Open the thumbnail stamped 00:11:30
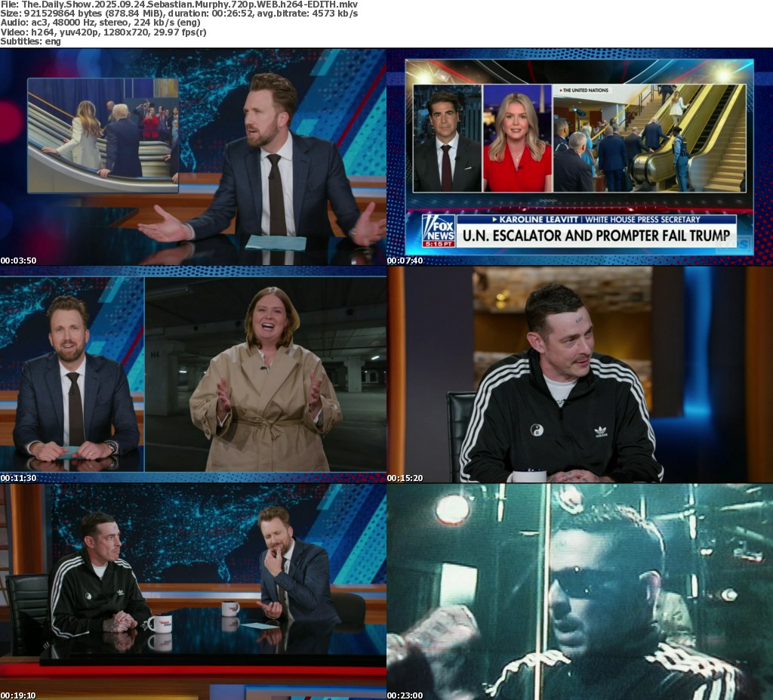Screen dimensions: 773x700 [x=193, y=375]
